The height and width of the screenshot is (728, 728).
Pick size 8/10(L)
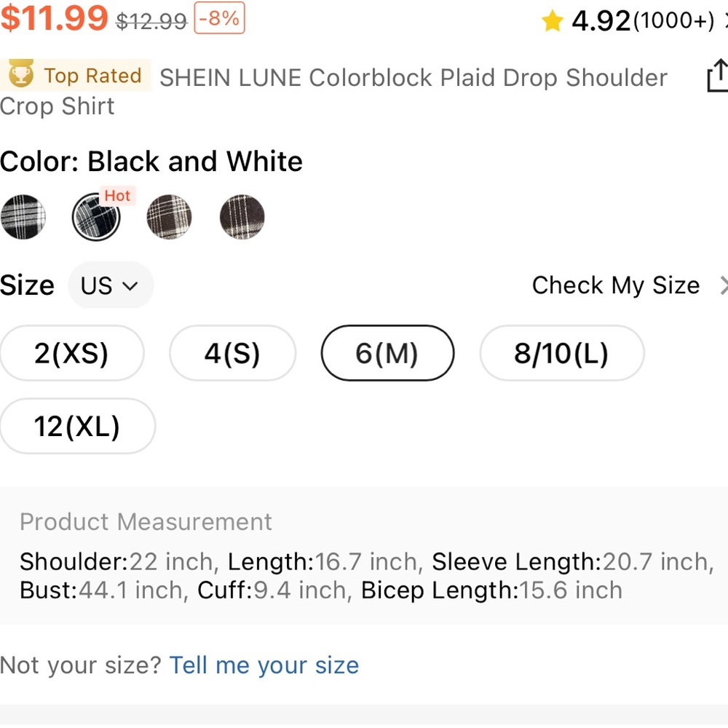(562, 353)
